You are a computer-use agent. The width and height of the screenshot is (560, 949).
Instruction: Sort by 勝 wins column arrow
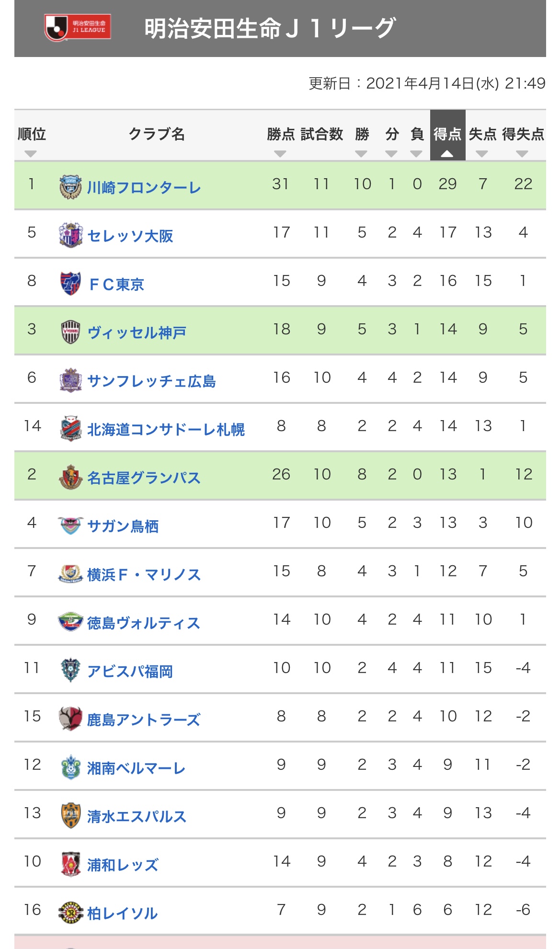point(361,154)
